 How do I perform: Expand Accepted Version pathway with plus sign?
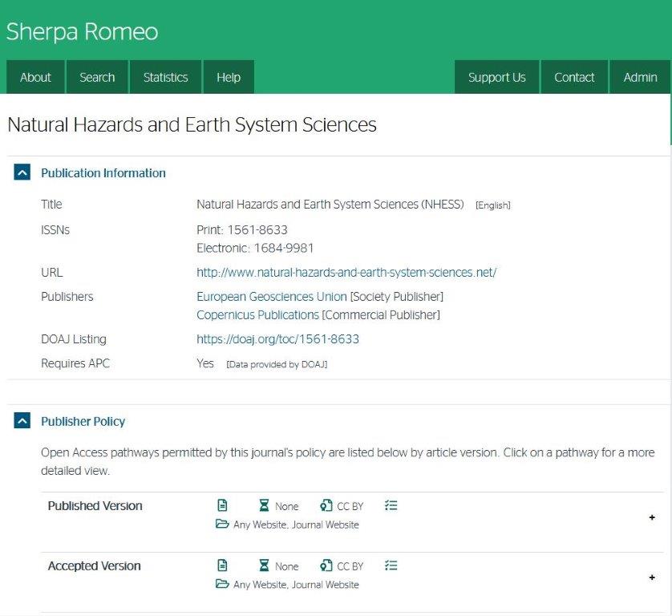pyautogui.click(x=651, y=577)
